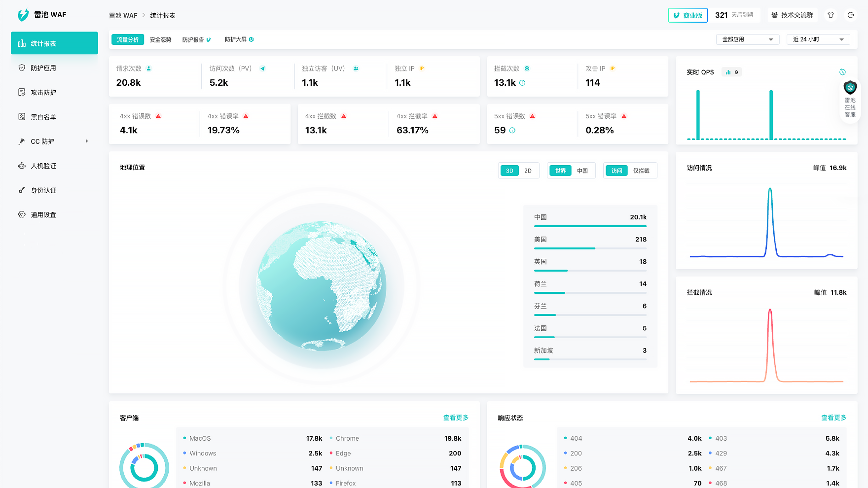Click the real-time QPS history icon
Image resolution: width=868 pixels, height=488 pixels.
(842, 72)
